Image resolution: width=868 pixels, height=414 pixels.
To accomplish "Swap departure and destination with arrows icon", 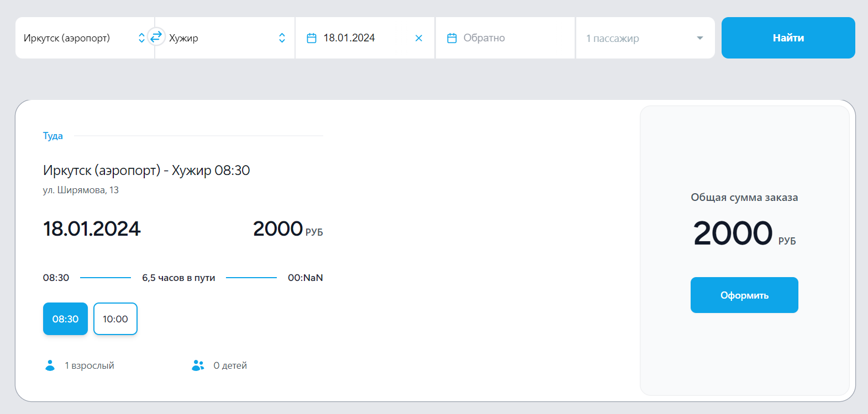I will point(156,37).
